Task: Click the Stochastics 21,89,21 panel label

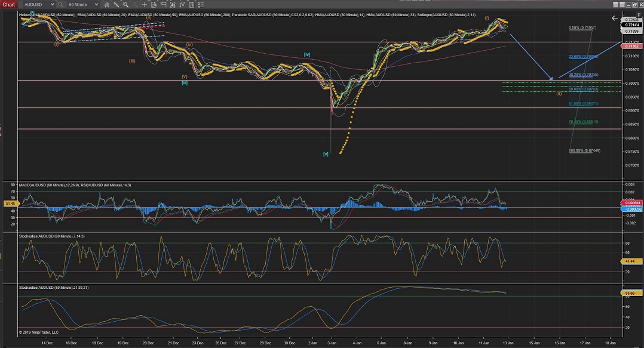Action: pyautogui.click(x=54, y=288)
